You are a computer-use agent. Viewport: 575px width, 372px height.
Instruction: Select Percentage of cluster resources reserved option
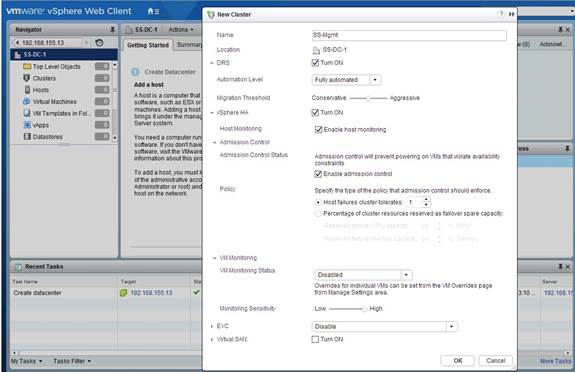(318, 214)
